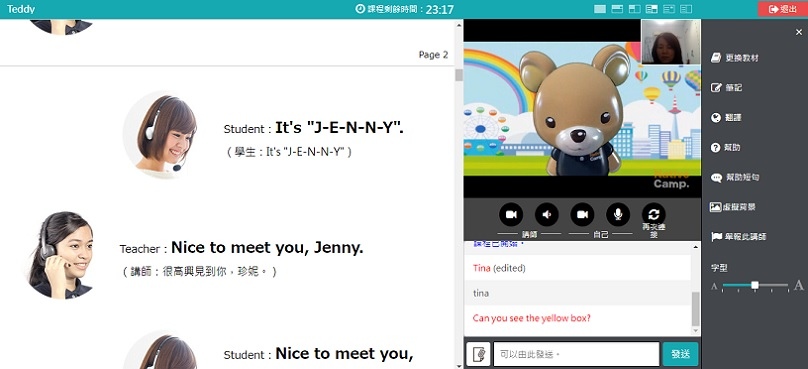Click the 23:17 remaining time text

click(x=440, y=10)
